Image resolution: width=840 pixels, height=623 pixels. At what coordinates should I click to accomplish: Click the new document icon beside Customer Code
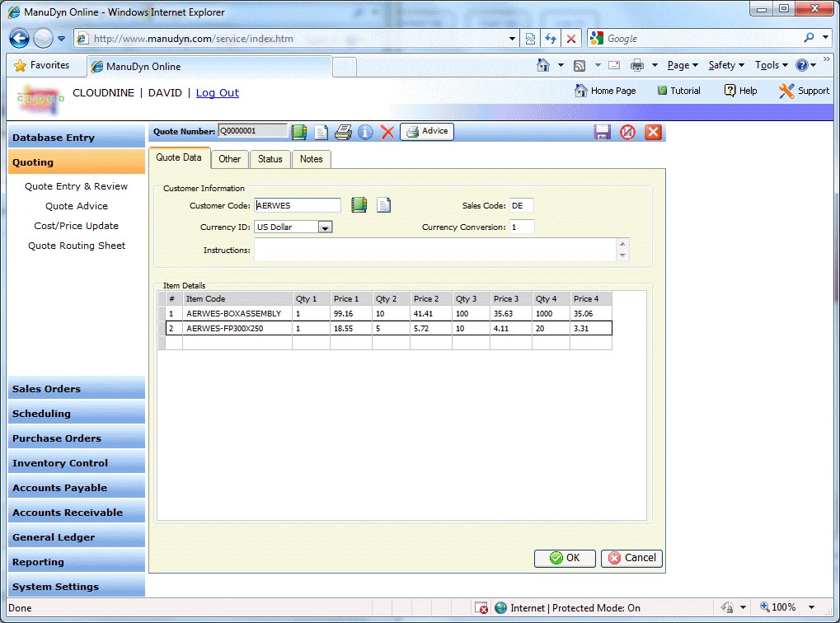tap(383, 205)
